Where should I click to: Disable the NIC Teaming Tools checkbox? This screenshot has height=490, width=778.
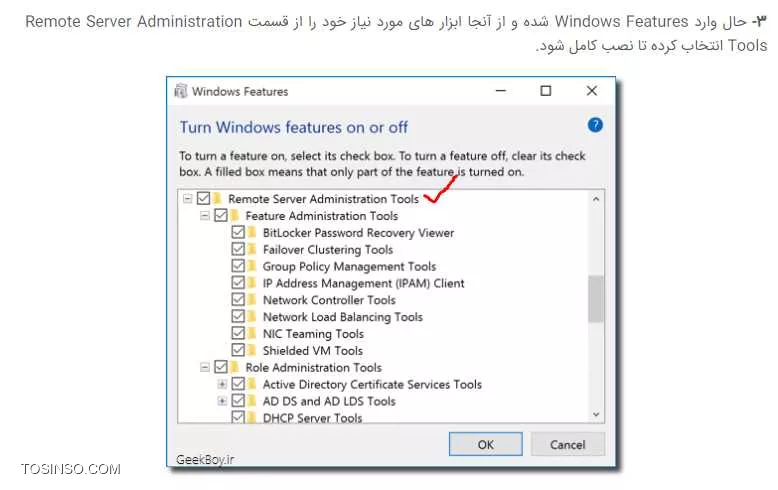(238, 334)
